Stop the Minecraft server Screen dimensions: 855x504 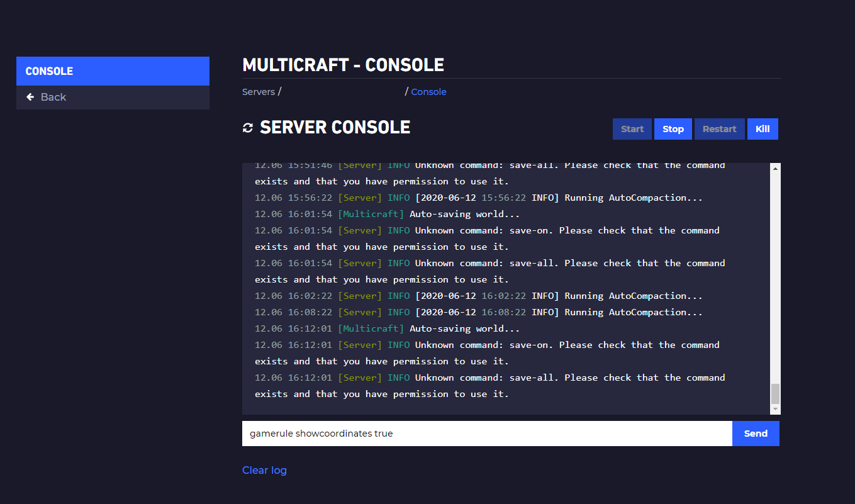673,128
